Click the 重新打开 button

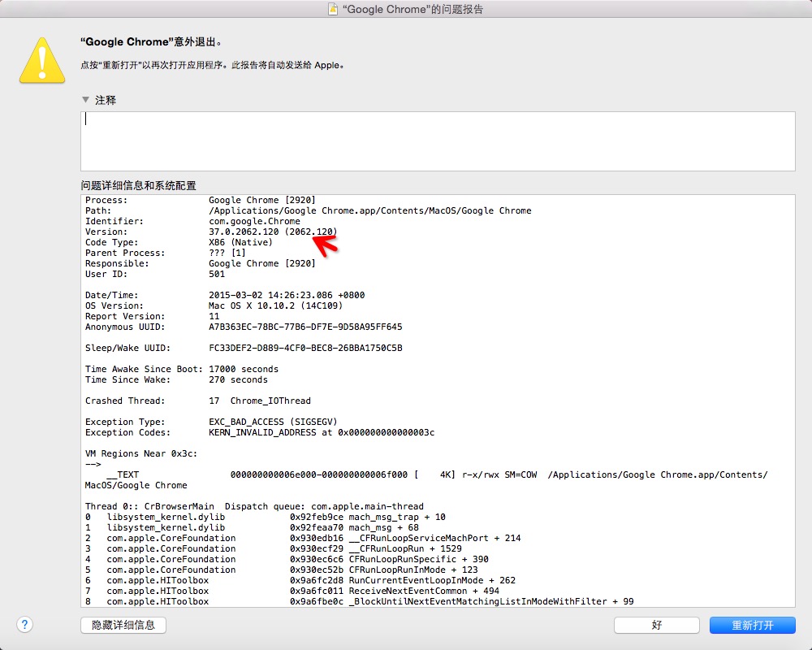click(x=753, y=625)
